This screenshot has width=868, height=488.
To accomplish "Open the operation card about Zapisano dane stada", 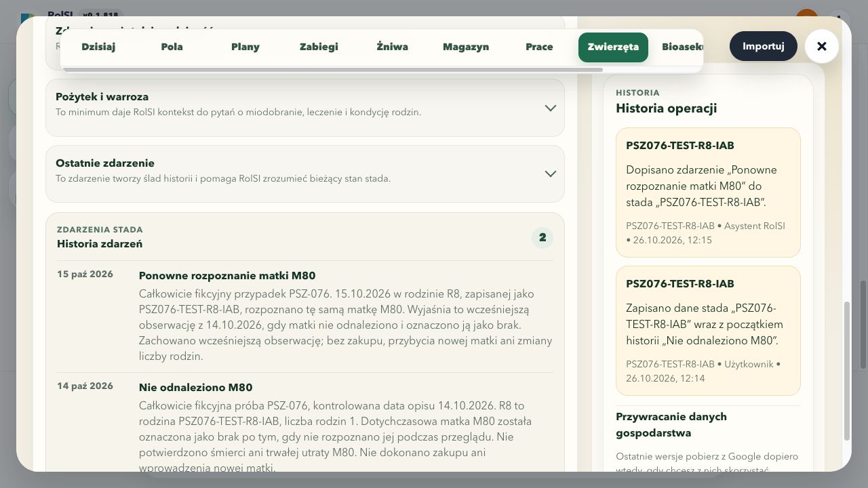I will point(708,331).
